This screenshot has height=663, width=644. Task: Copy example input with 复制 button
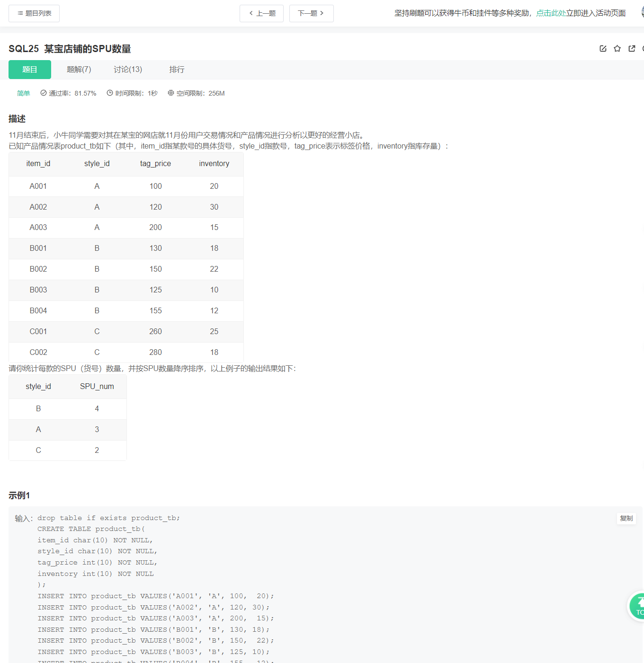pos(626,518)
